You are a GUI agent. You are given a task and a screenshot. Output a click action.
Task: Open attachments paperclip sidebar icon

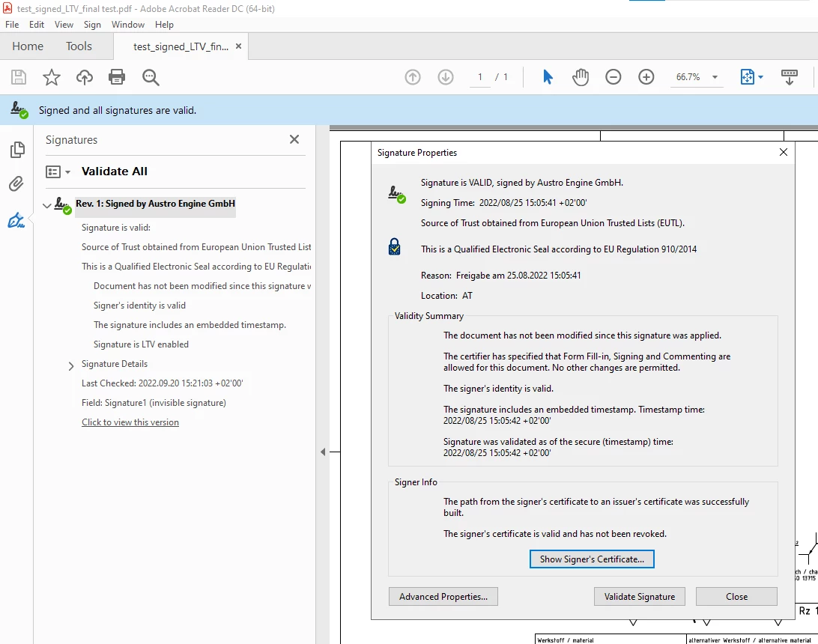click(16, 184)
